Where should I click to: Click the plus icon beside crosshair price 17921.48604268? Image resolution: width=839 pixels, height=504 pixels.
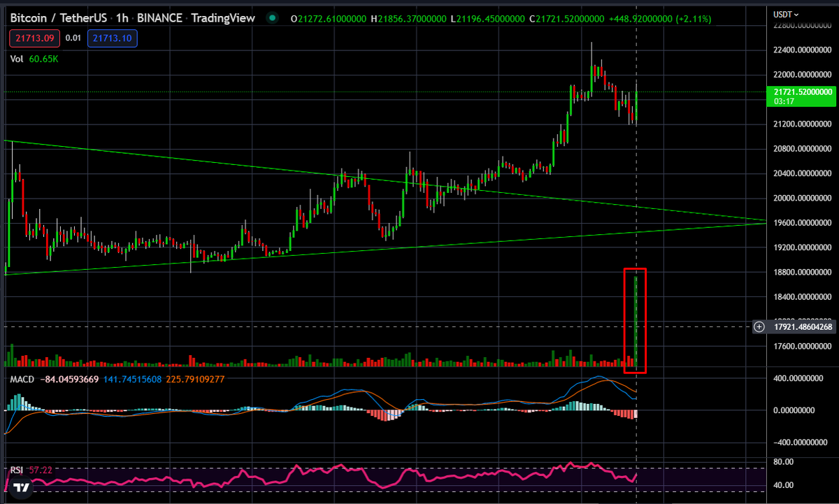point(760,326)
